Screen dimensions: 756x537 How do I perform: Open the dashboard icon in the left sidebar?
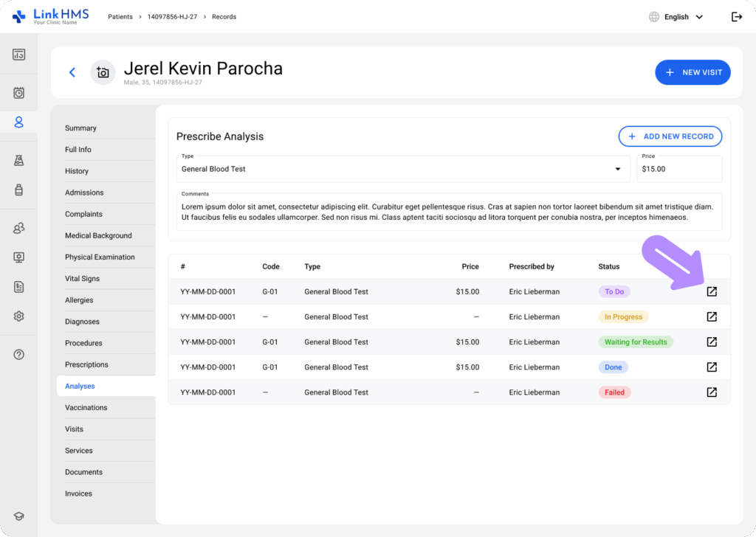click(x=18, y=55)
